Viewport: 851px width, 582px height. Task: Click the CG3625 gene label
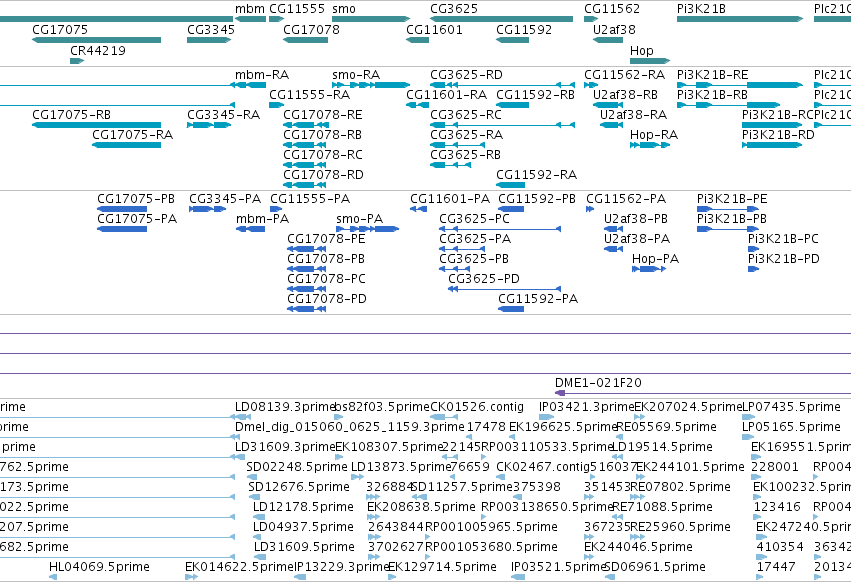[x=454, y=9]
